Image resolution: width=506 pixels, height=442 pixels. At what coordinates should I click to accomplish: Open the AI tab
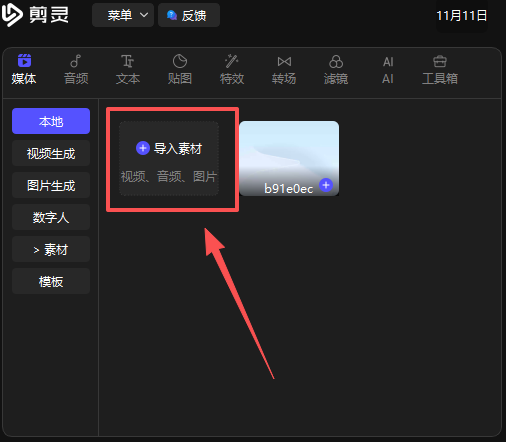click(x=388, y=69)
